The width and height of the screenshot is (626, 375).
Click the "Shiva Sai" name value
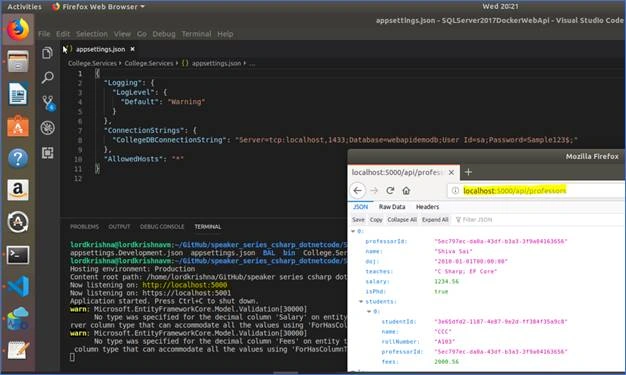coord(453,252)
